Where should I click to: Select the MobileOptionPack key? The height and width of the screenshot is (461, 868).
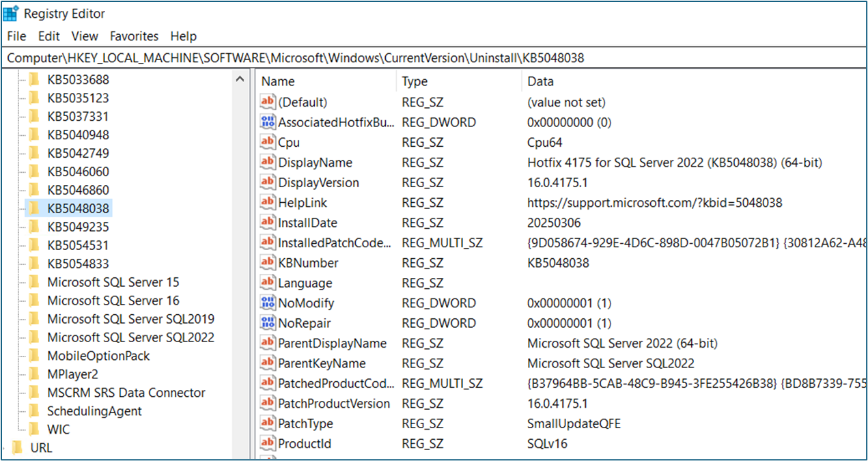click(x=98, y=356)
